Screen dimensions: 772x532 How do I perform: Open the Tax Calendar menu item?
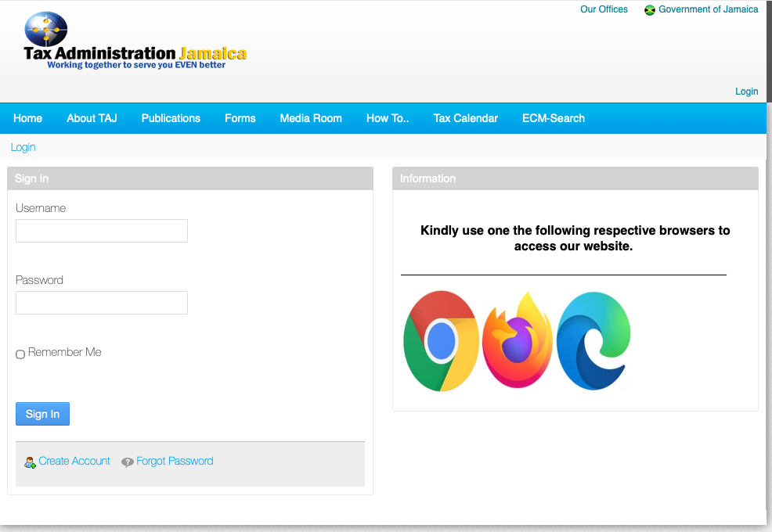pos(465,118)
